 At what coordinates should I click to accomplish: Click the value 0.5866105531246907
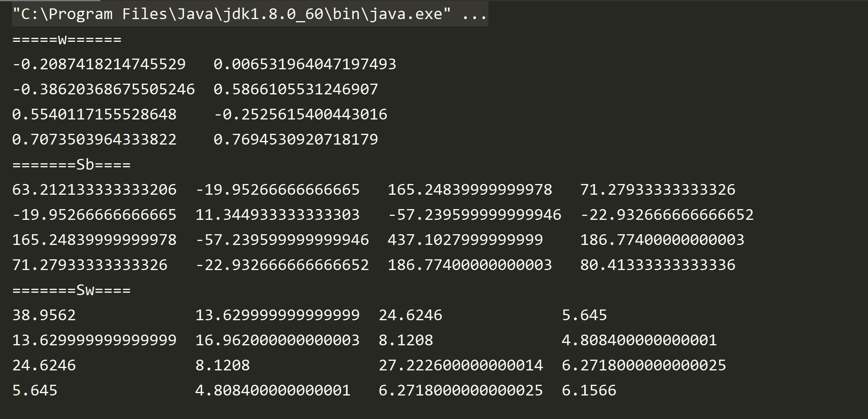[296, 89]
